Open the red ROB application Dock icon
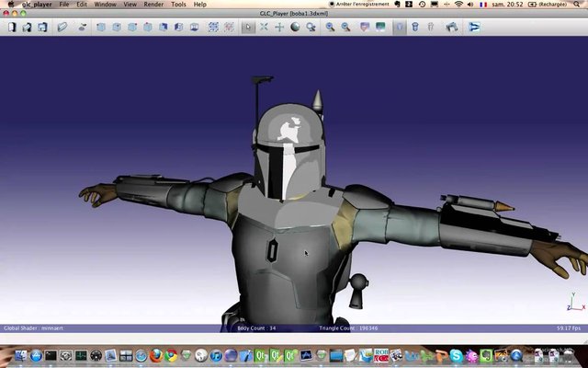This screenshot has width=588, height=368. point(381,355)
